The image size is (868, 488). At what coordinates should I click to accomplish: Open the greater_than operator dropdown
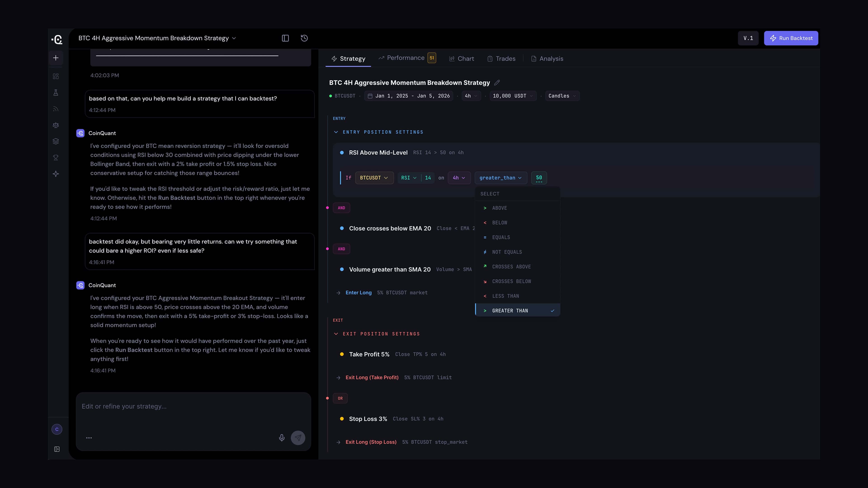[x=501, y=178]
